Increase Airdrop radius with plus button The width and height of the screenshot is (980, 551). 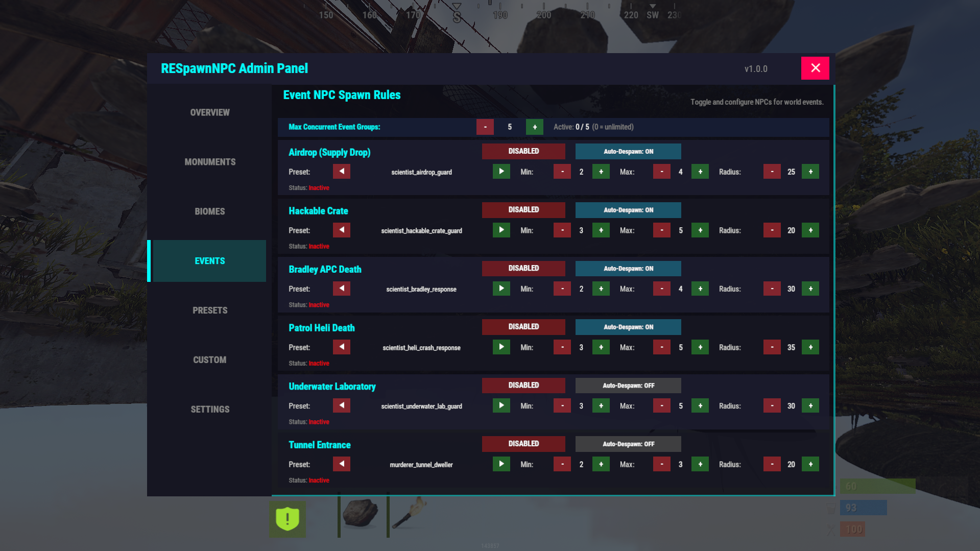pyautogui.click(x=810, y=172)
